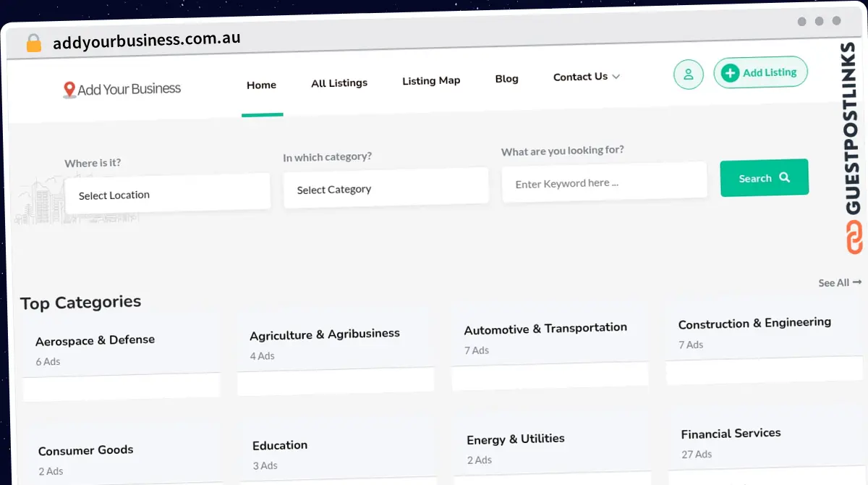This screenshot has height=485, width=868.
Task: Open Aerospace & Defense category
Action: click(95, 340)
